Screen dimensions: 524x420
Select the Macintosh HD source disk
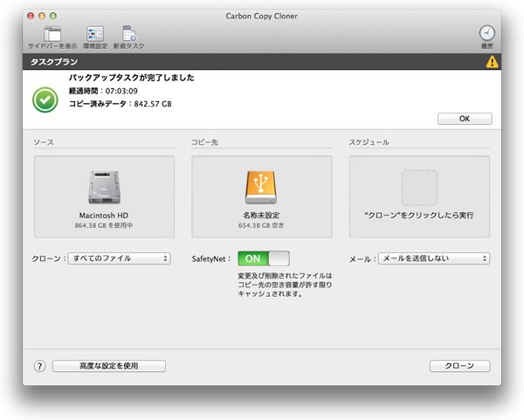(104, 196)
